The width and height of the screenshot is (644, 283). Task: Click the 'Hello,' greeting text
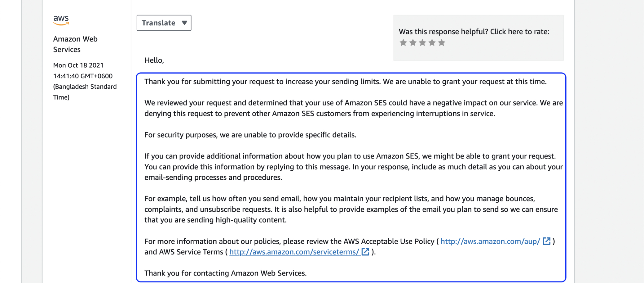click(x=154, y=60)
